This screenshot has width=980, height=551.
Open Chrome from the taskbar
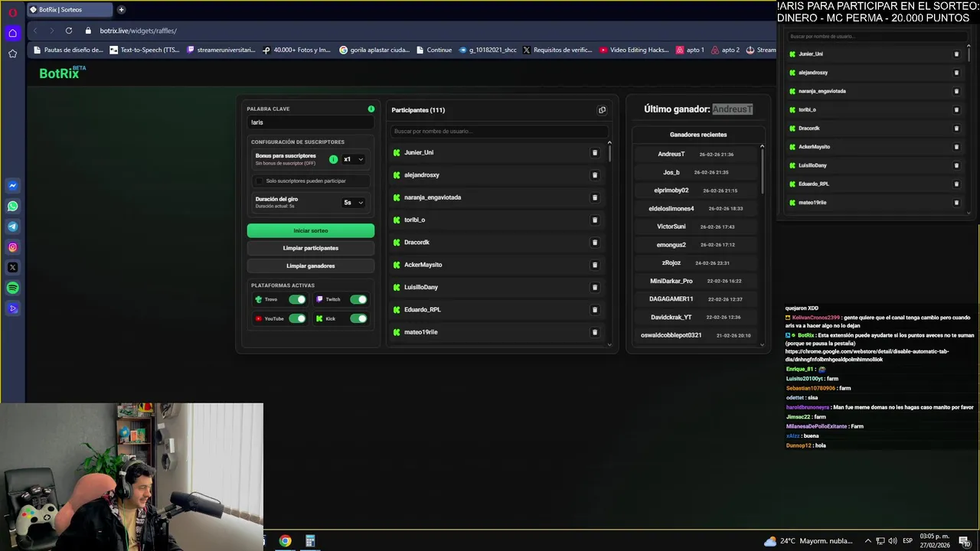pyautogui.click(x=285, y=541)
